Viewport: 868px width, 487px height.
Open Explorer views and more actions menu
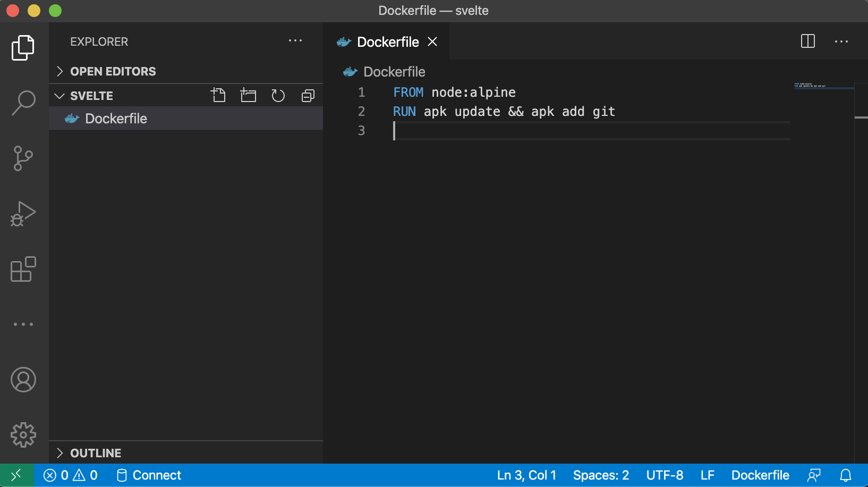[295, 41]
